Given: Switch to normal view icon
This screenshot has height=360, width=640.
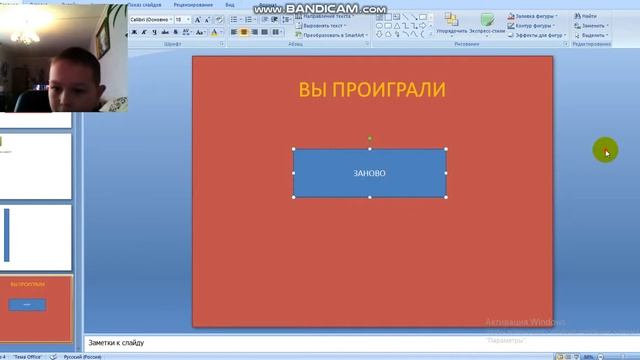Looking at the screenshot, I should click(560, 357).
